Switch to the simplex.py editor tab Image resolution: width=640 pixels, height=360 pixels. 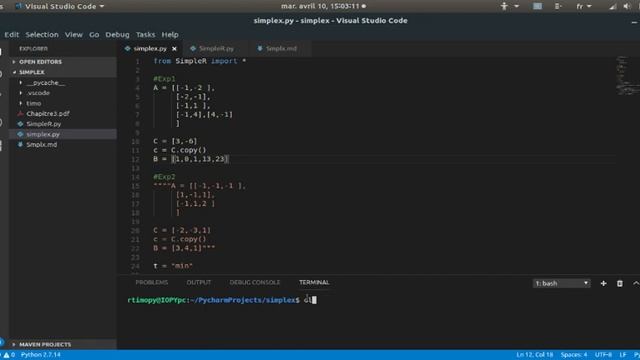pyautogui.click(x=150, y=49)
